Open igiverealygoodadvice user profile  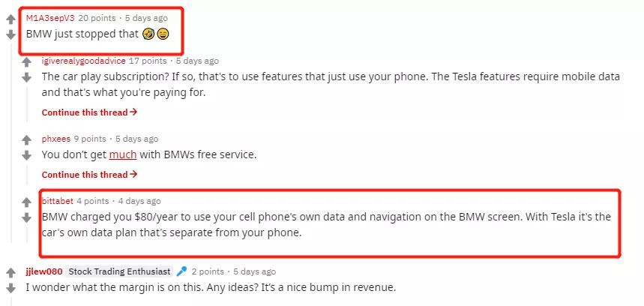coord(83,61)
